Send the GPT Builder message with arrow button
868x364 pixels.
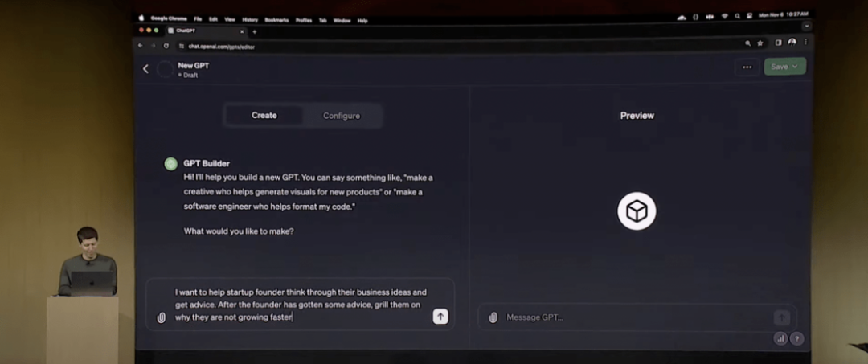pyautogui.click(x=440, y=317)
